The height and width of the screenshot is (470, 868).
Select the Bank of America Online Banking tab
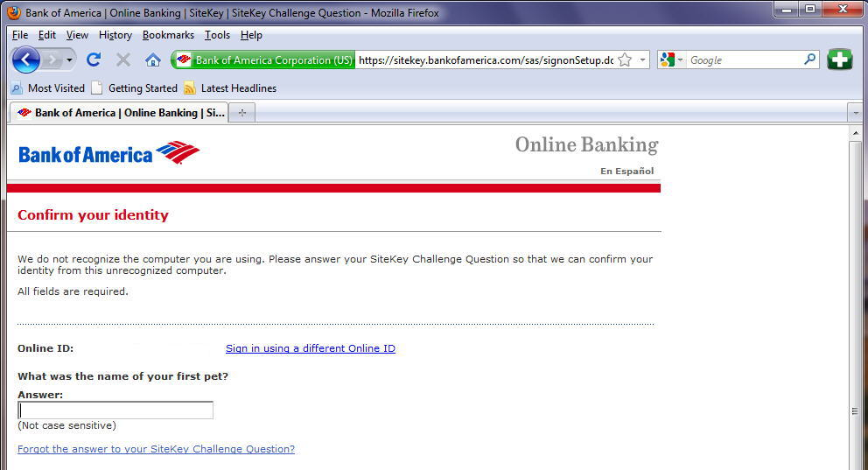[x=119, y=113]
